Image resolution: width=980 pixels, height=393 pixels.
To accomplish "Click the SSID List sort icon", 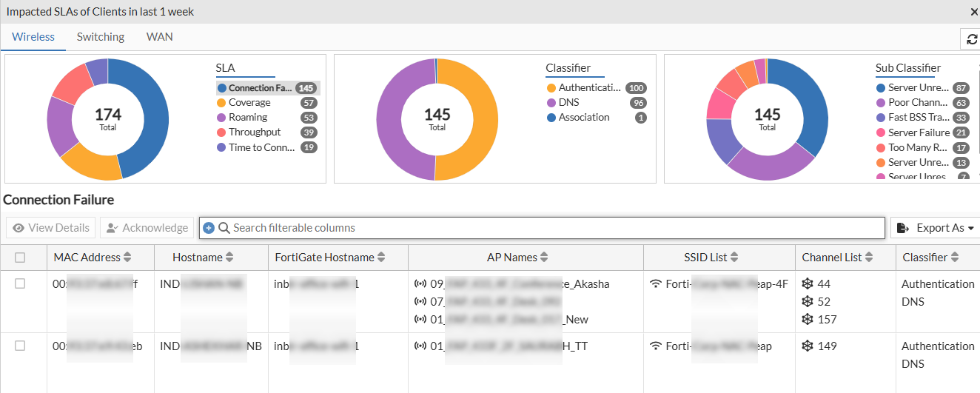I will (734, 258).
